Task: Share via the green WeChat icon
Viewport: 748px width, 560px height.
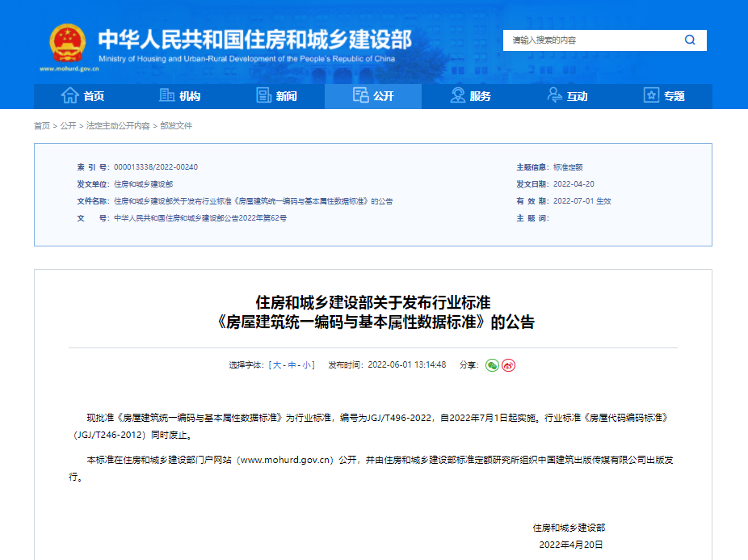Action: click(x=492, y=365)
